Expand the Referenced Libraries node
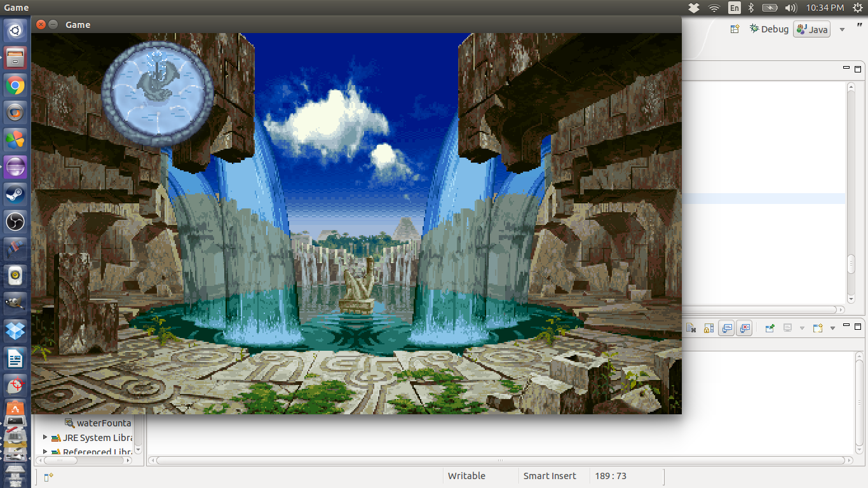 tap(45, 452)
